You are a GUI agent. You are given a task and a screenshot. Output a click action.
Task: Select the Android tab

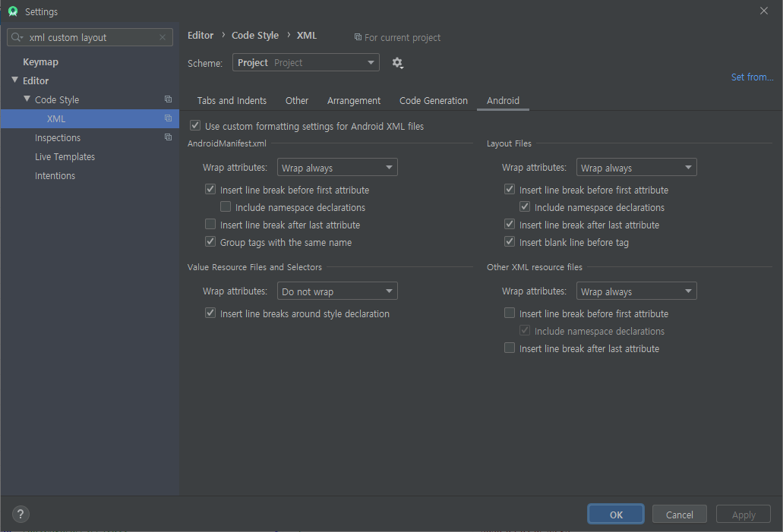coord(503,100)
